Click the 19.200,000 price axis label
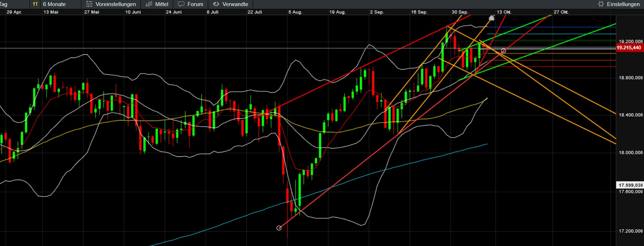 631,42
